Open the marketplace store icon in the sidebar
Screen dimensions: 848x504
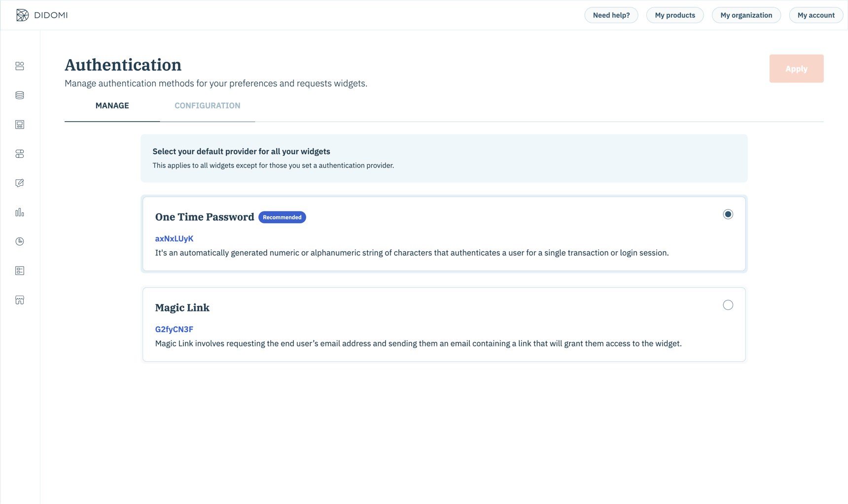point(20,300)
